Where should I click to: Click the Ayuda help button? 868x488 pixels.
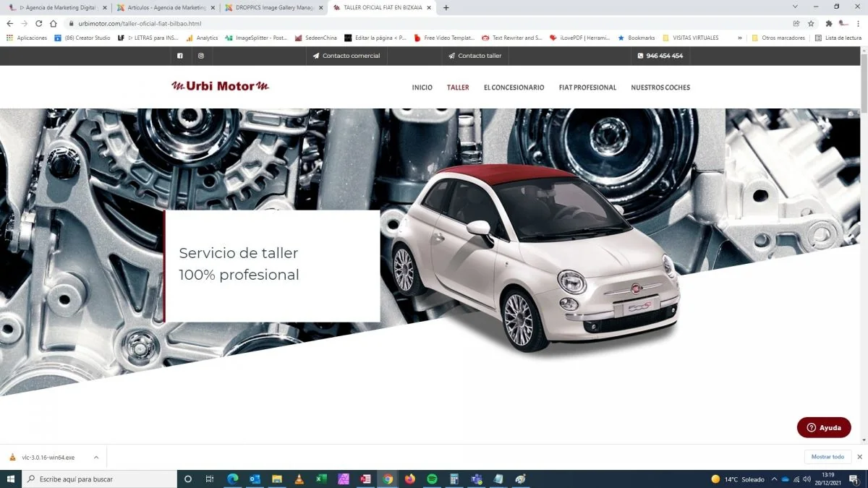click(824, 427)
